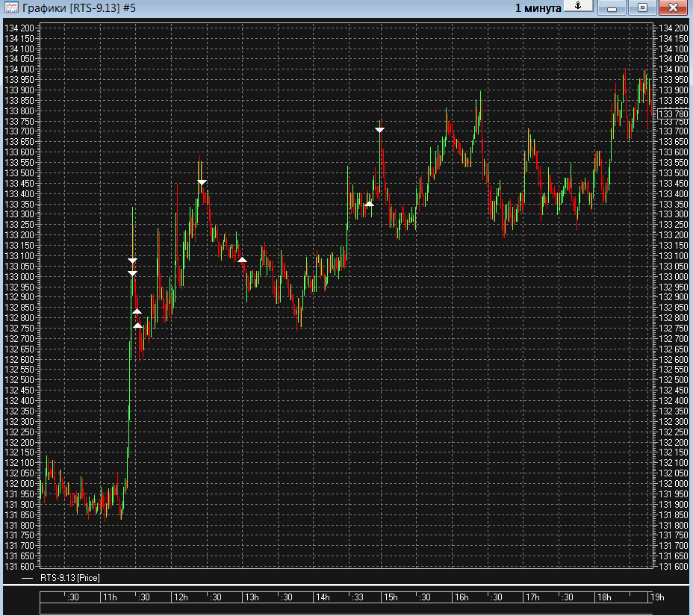The image size is (693, 616).
Task: Click the RTS-9.13 [Price] legend label
Action: point(69,578)
